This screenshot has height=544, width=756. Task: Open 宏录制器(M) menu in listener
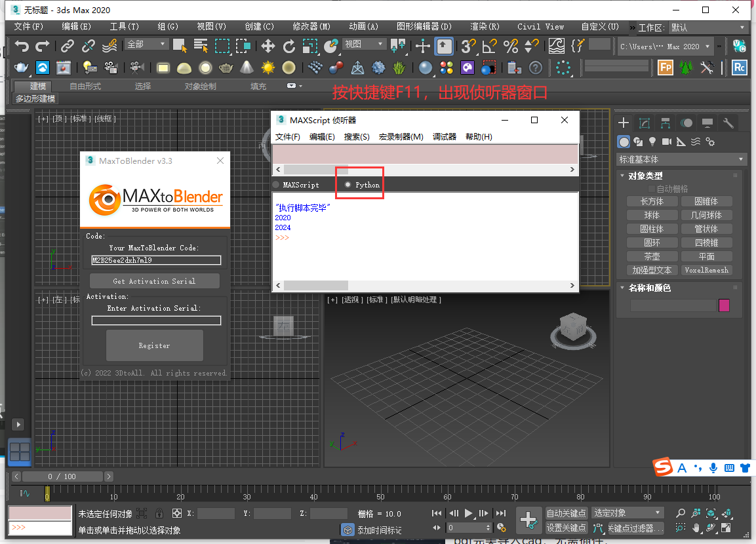(401, 137)
